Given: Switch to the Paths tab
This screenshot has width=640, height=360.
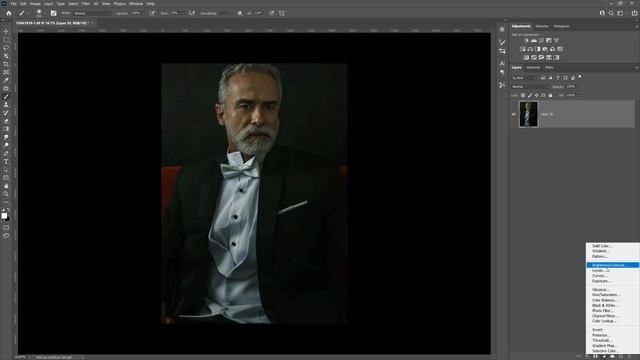Looking at the screenshot, I should pyautogui.click(x=549, y=67).
